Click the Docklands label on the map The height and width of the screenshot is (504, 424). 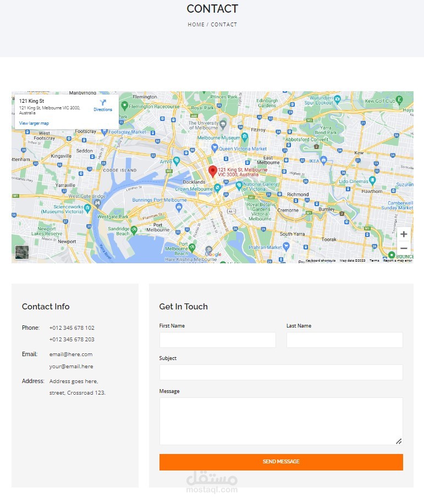click(194, 182)
